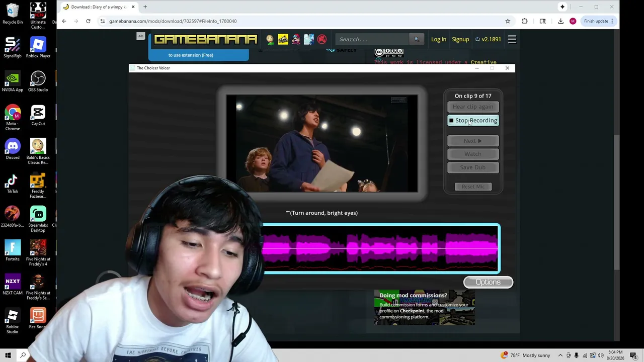
Task: Launch CapCut from the desktop
Action: 38,116
